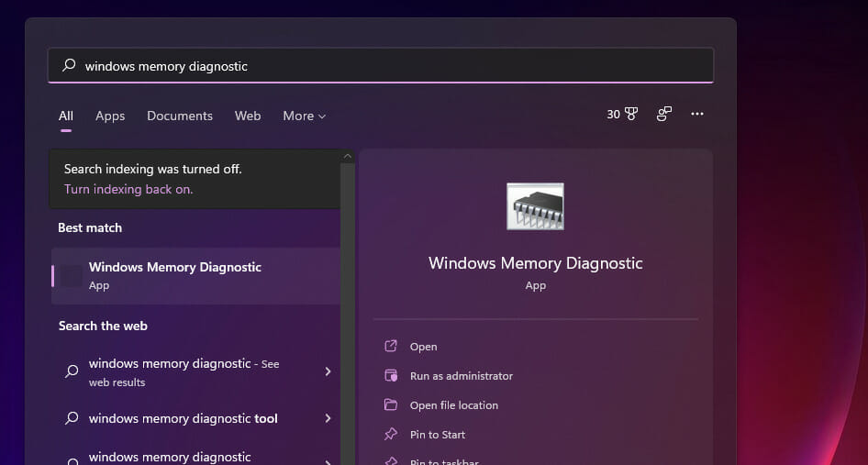Expand arrow for windows memory diagnostic tool
This screenshot has width=868, height=465.
[328, 418]
